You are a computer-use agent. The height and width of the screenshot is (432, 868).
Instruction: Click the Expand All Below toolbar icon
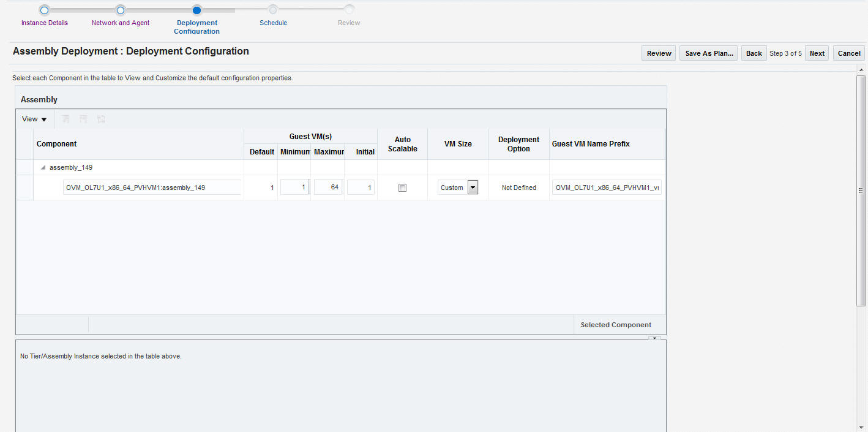coord(66,119)
